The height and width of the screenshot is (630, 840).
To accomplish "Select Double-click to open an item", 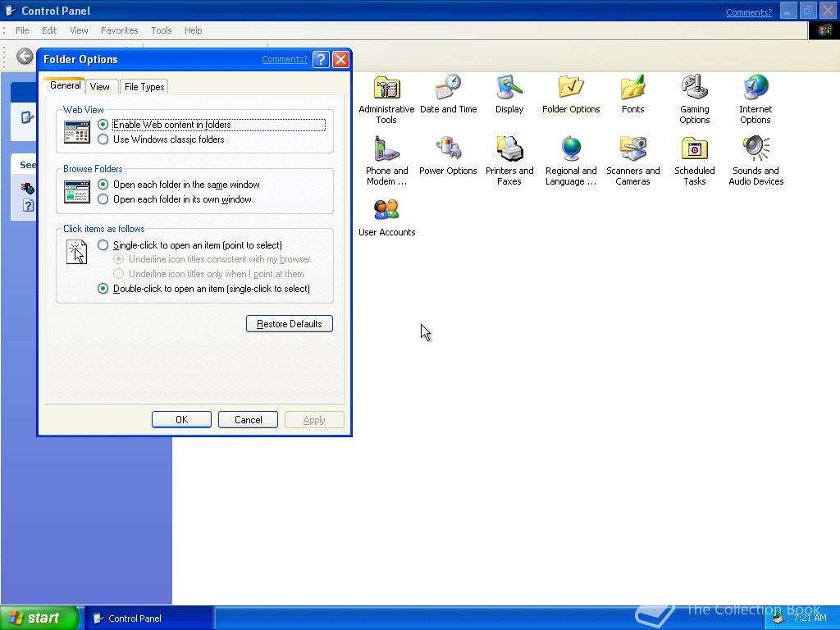I will [x=204, y=288].
